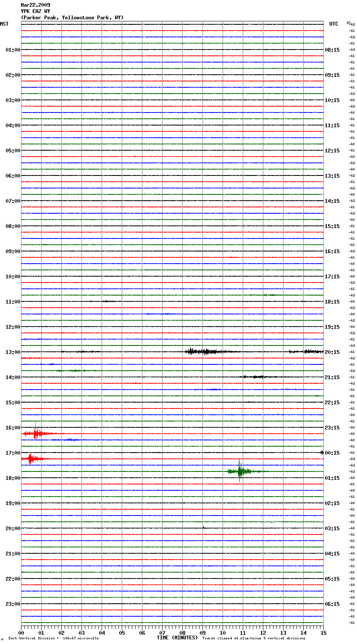
Task: Select the 02:00 MST row label
Action: coord(13,75)
